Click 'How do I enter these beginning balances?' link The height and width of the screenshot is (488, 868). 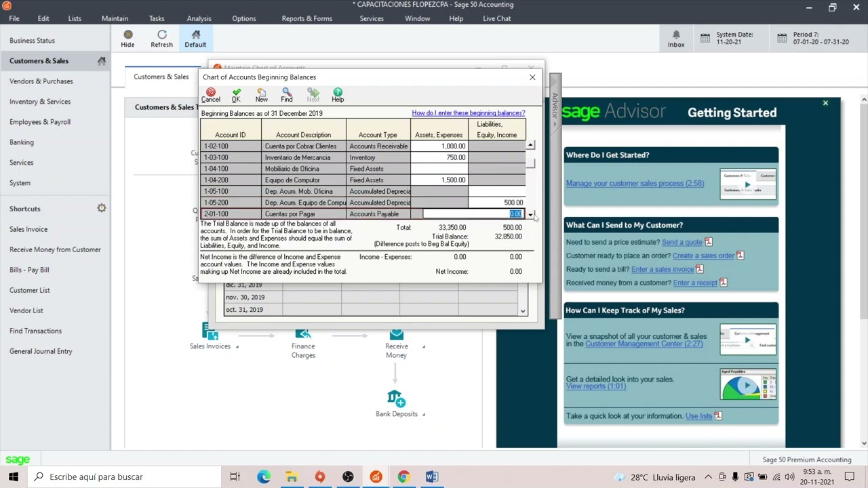[468, 113]
